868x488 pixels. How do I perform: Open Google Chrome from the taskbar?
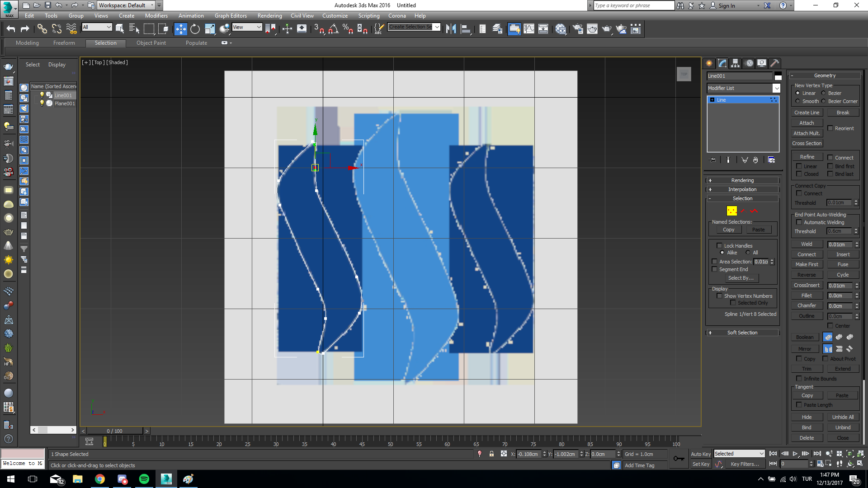tap(100, 479)
